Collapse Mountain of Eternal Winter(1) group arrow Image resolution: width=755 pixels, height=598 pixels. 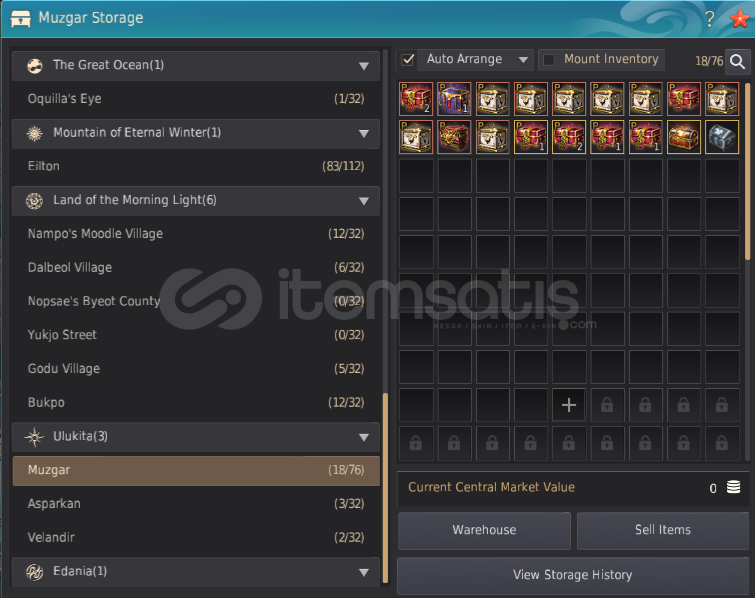[x=364, y=133]
